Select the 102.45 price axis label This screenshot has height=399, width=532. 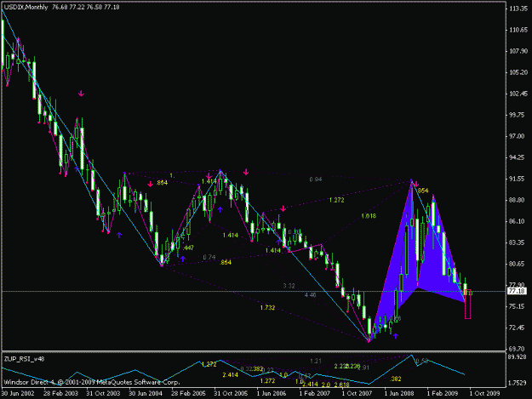[x=518, y=94]
